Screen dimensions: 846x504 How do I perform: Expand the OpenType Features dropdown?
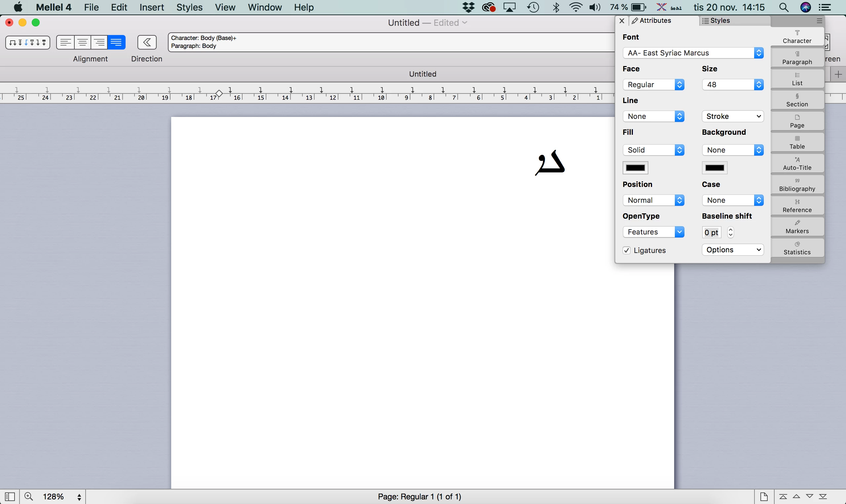point(653,232)
